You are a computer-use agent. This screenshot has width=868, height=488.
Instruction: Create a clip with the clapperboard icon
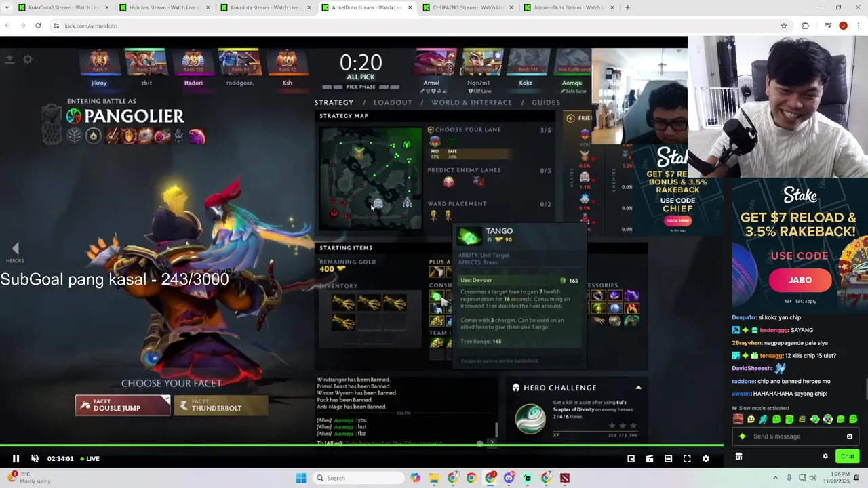point(650,459)
